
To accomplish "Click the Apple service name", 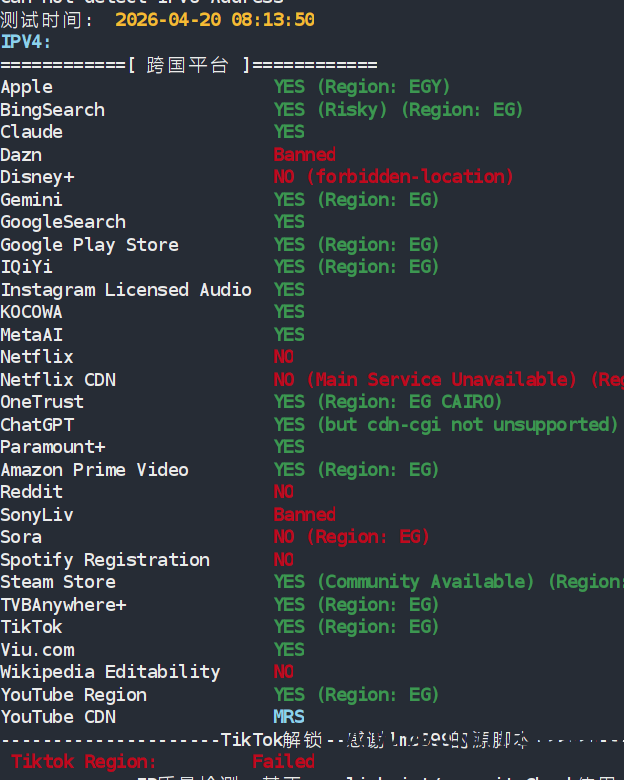I will pyautogui.click(x=27, y=87).
